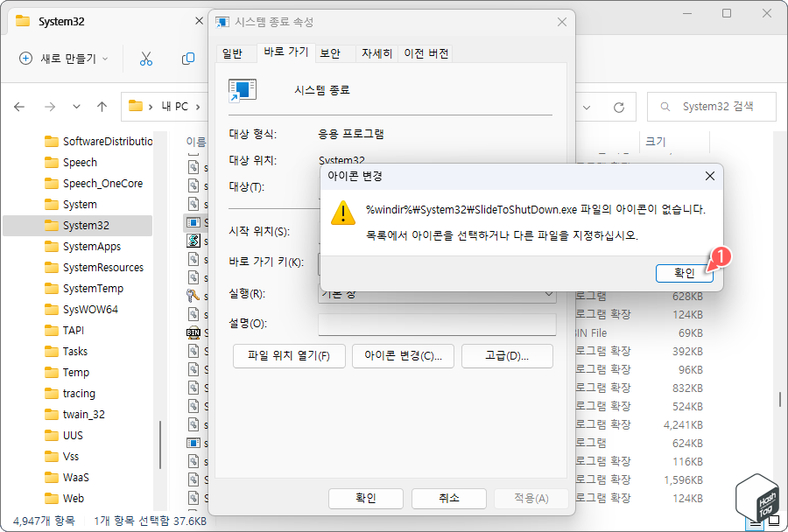788x532 pixels.
Task: Go back using the back arrow icon
Action: [x=19, y=106]
